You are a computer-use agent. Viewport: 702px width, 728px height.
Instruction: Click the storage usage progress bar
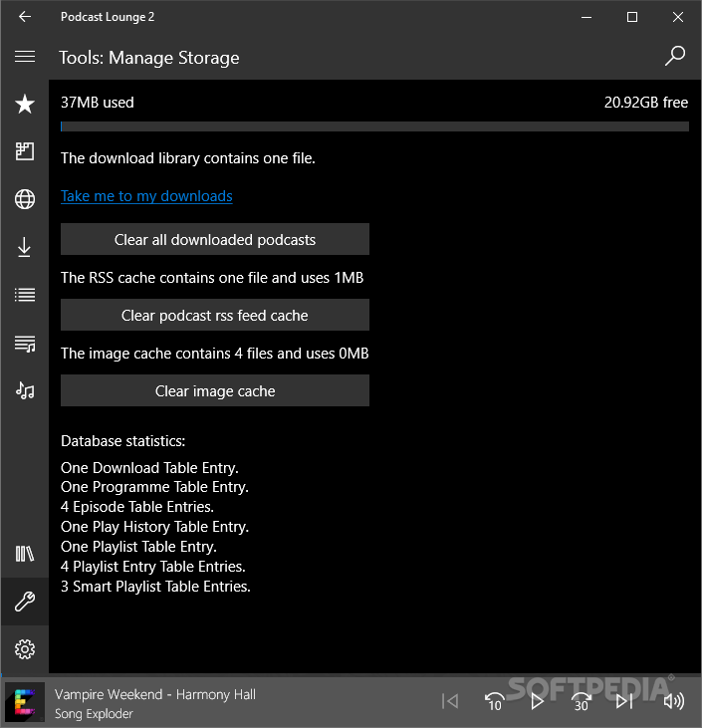374,126
